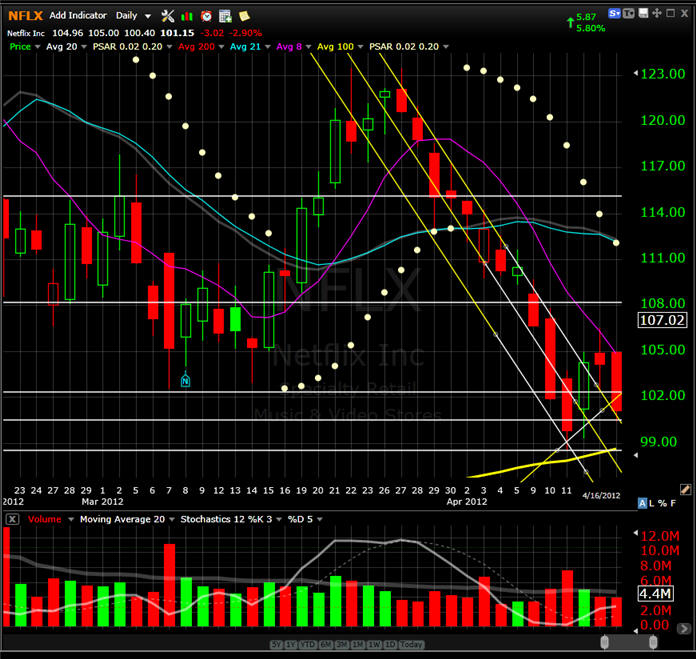Toggle the % percent scale option
This screenshot has height=659, width=696.
(662, 503)
